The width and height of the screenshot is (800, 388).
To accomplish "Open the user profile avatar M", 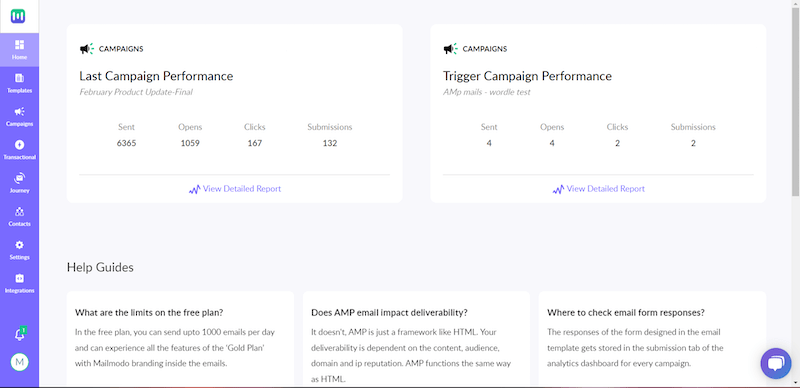I will (x=20, y=362).
